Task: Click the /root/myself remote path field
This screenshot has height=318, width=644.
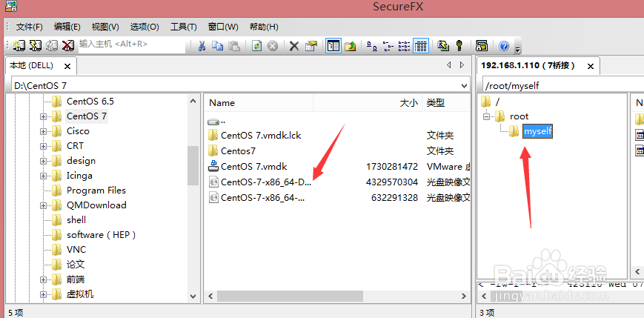Action: (562, 85)
